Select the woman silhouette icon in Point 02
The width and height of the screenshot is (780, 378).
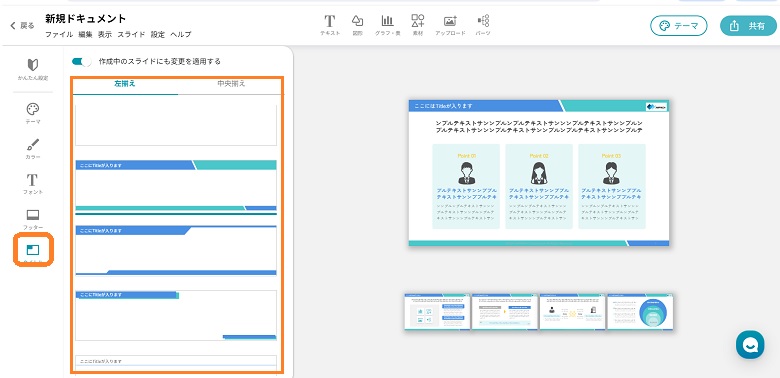click(x=539, y=174)
